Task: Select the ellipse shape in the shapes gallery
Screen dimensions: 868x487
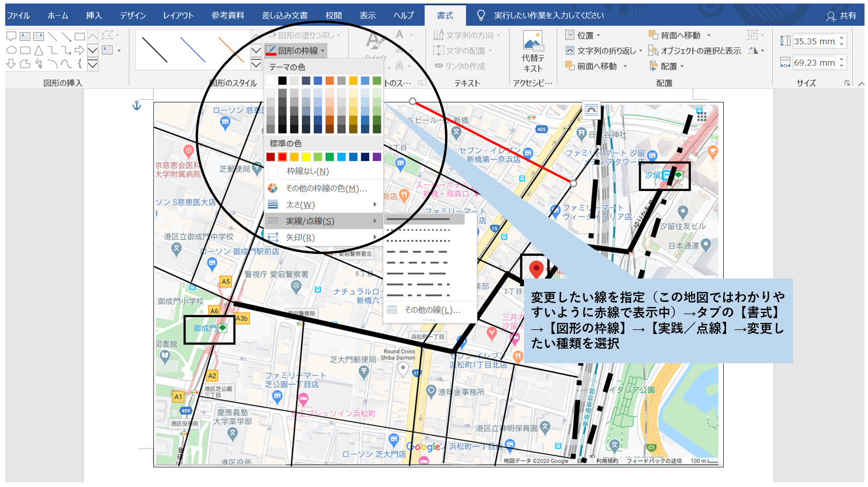Action: pos(11,50)
